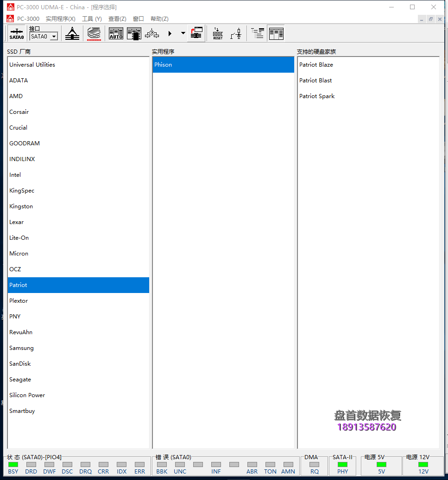Select Kingston vendor
Image resolution: width=448 pixels, height=480 pixels.
[78, 206]
